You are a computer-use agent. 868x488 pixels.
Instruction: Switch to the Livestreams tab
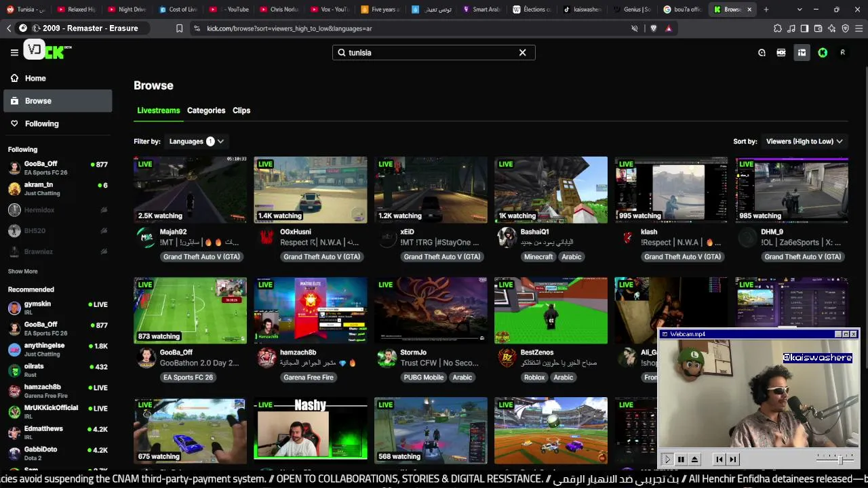click(159, 110)
